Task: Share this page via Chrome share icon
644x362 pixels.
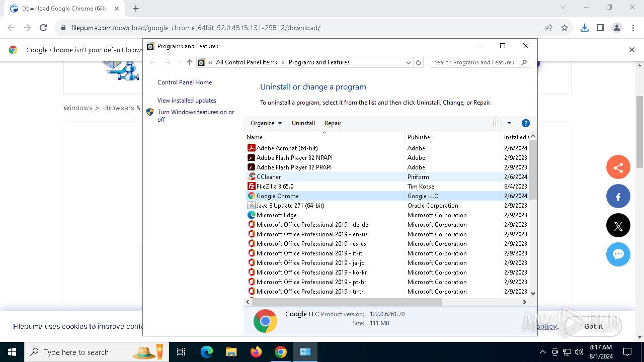Action: pos(548,28)
